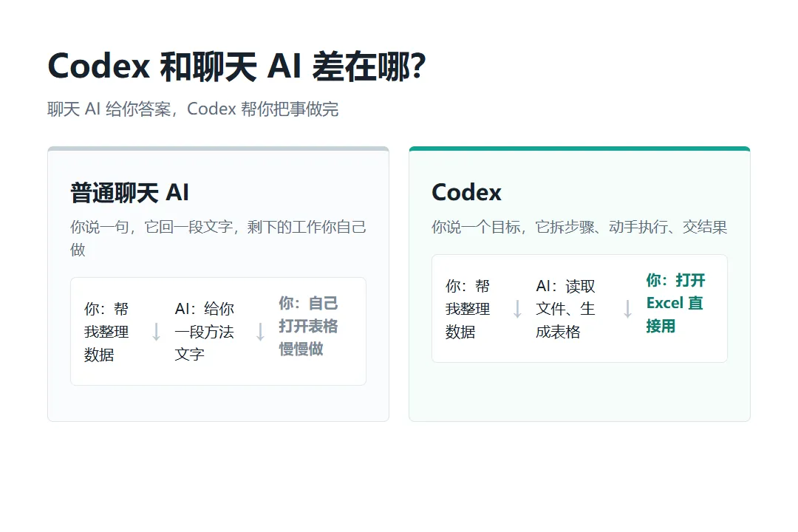Click "你：帮我整理数据" in the 普通聊天 AI card
Viewport: 798px width, 532px height.
(106, 332)
